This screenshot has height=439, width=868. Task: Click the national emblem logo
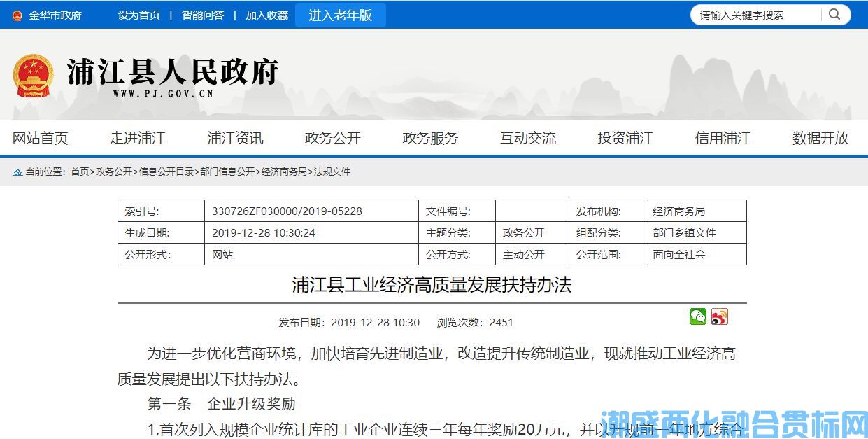pyautogui.click(x=33, y=76)
